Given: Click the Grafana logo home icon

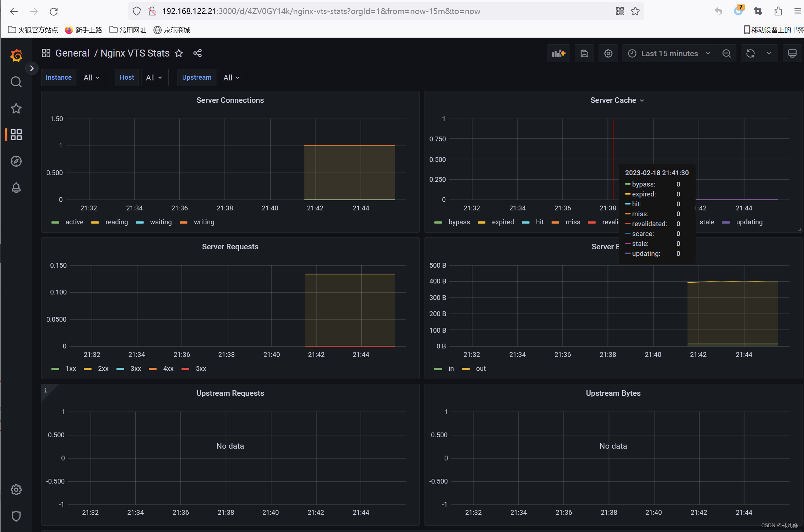Looking at the screenshot, I should tap(16, 55).
